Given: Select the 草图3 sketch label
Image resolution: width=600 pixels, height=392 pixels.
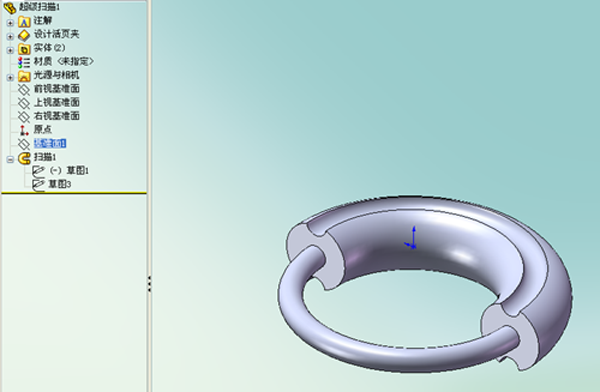Looking at the screenshot, I should pos(60,185).
